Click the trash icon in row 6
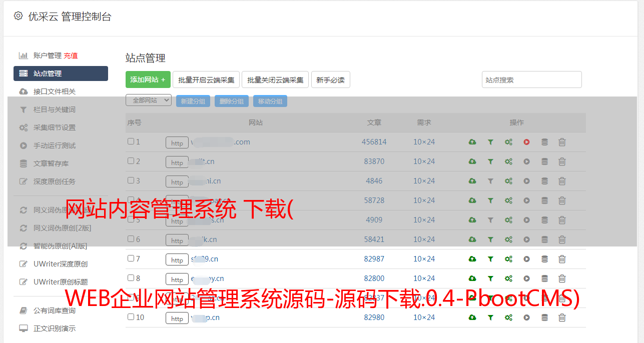Screen dimensions: 644x343 pos(562,239)
